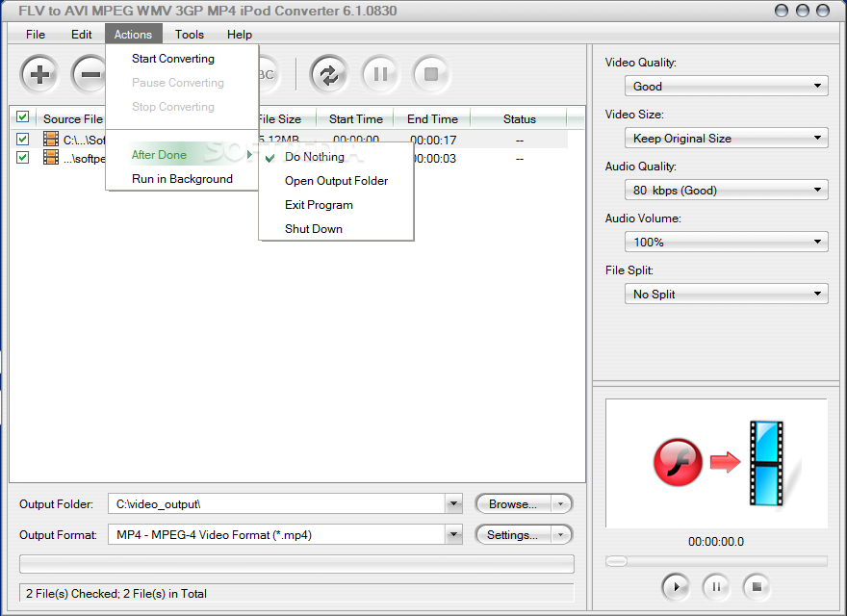This screenshot has height=616, width=847.
Task: Click the Start Time column header
Action: pyautogui.click(x=355, y=119)
